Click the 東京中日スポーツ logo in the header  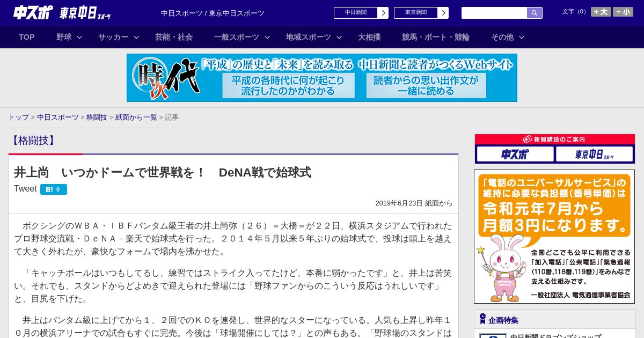tap(85, 13)
